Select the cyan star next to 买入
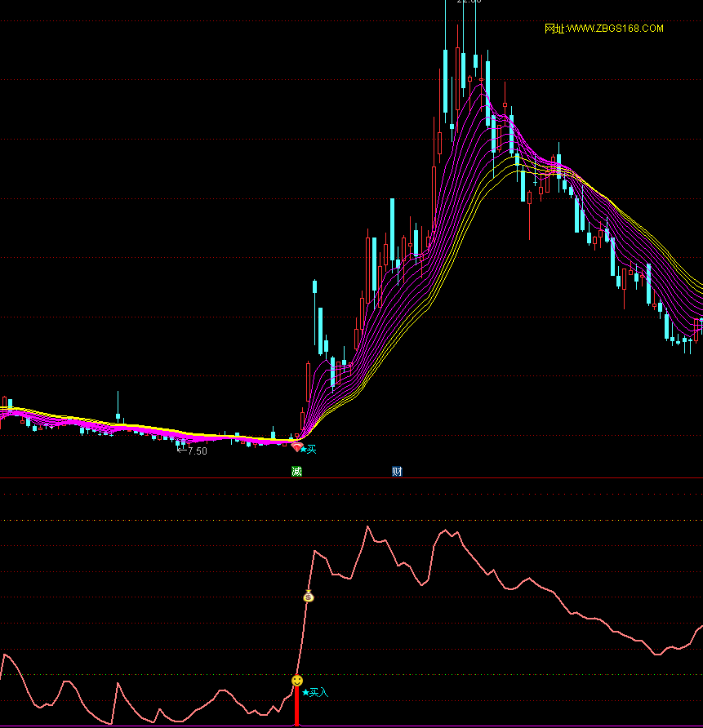703x728 pixels. [x=306, y=692]
